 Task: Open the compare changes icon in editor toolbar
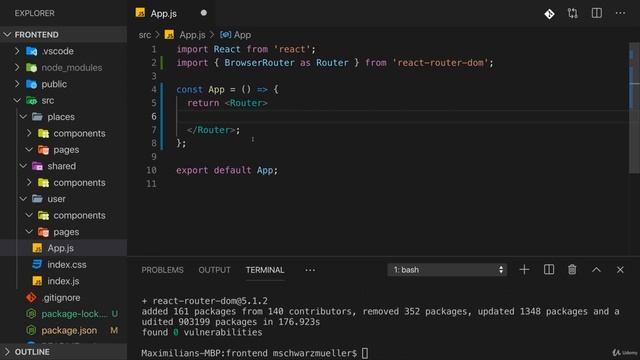[x=573, y=13]
